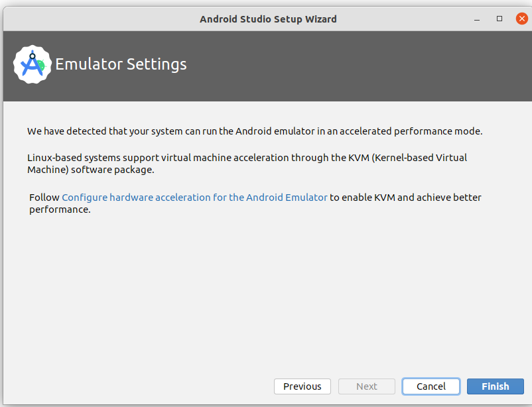Click the "accelerated performance mode" text
532x407 pixels.
pyautogui.click(x=405, y=131)
